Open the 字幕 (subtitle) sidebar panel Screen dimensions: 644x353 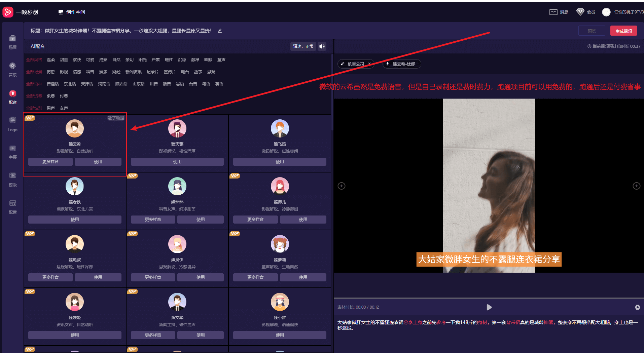click(13, 152)
